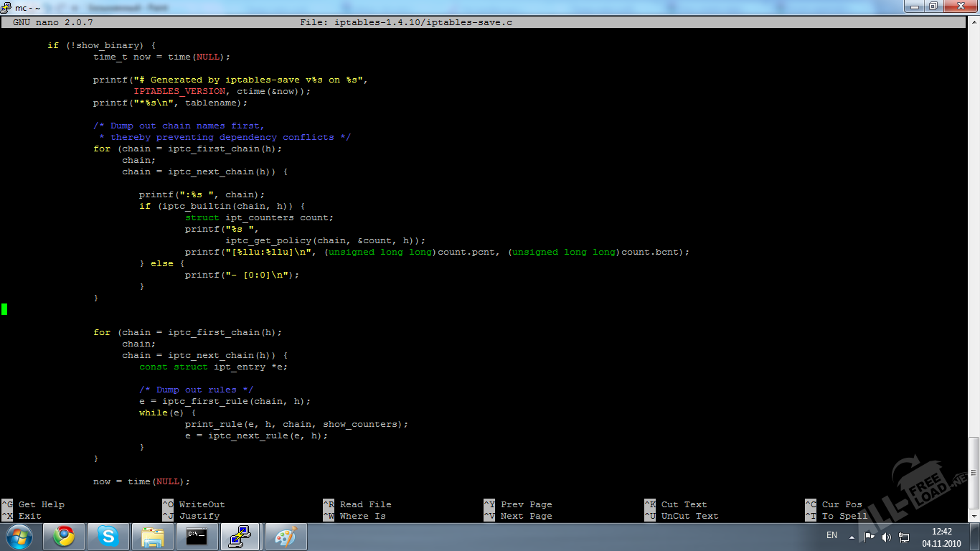This screenshot has width=980, height=551.
Task: Open Paint from the taskbar
Action: pyautogui.click(x=286, y=536)
